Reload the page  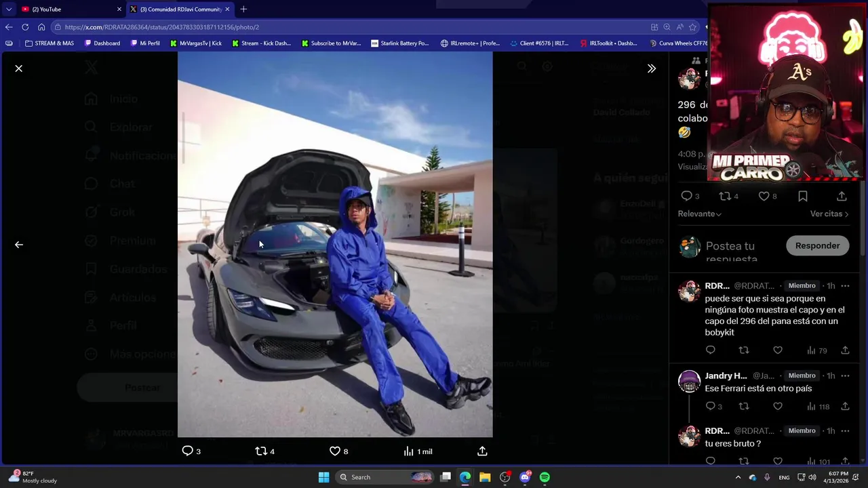pos(25,27)
